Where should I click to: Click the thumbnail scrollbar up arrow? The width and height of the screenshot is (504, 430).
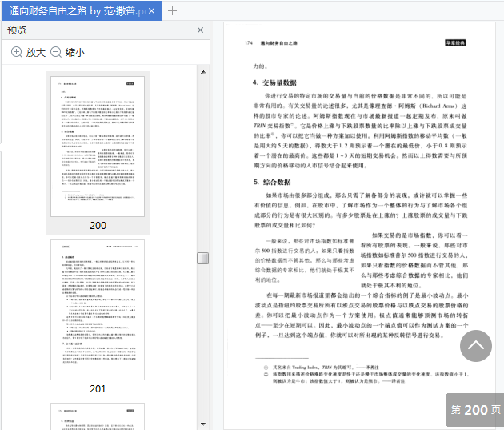point(203,72)
